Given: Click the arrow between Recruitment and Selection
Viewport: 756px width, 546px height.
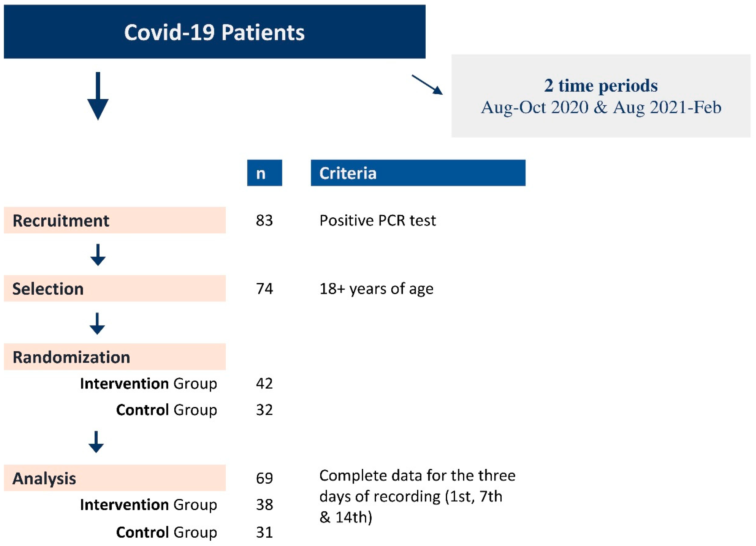Looking at the screenshot, I should [98, 255].
